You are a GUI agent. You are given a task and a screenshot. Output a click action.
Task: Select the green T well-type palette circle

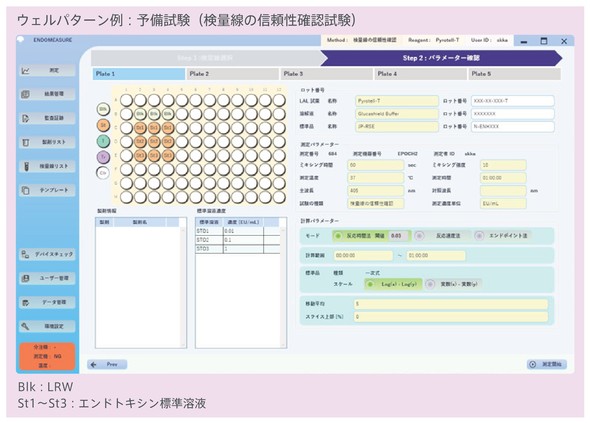103,141
